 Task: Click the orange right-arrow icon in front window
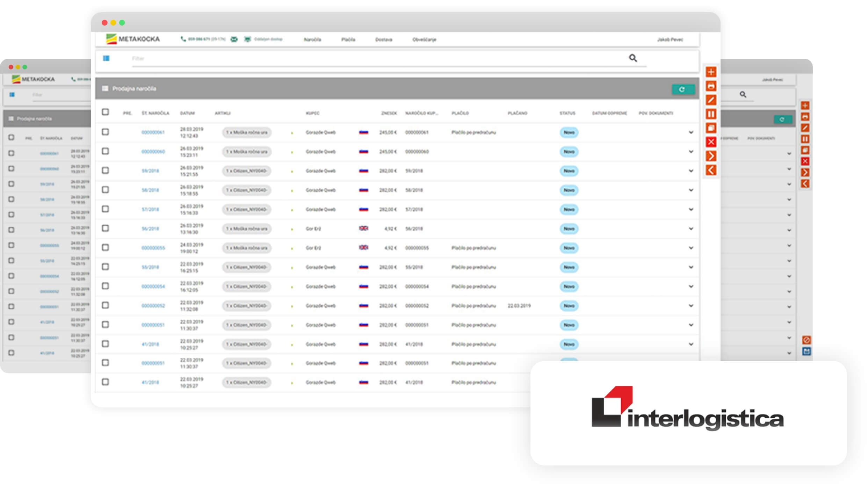click(711, 156)
